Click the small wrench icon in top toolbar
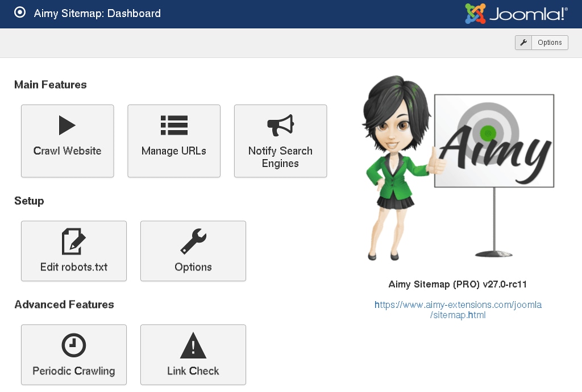The height and width of the screenshot is (392, 582). click(x=523, y=43)
